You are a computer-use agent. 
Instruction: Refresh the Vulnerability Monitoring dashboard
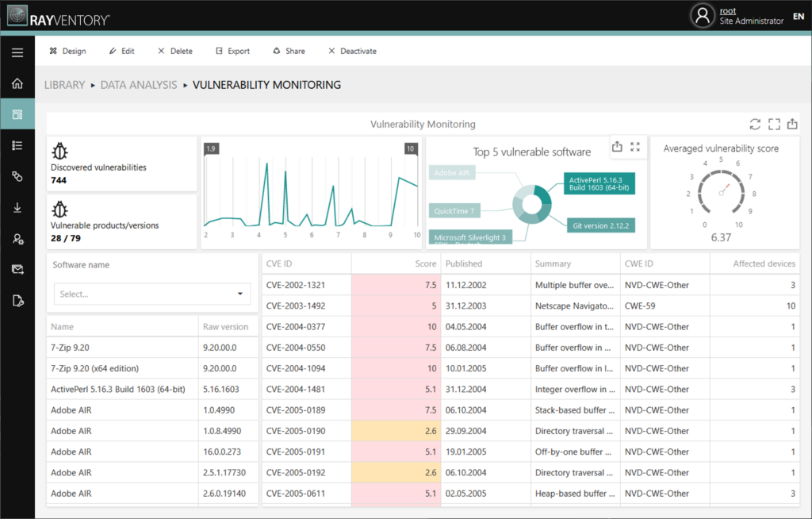[755, 124]
